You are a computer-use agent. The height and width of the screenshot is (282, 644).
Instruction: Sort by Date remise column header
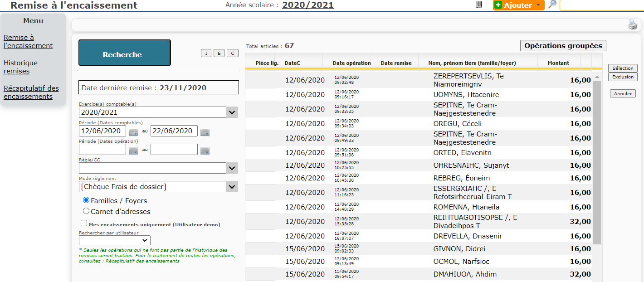[x=396, y=63]
